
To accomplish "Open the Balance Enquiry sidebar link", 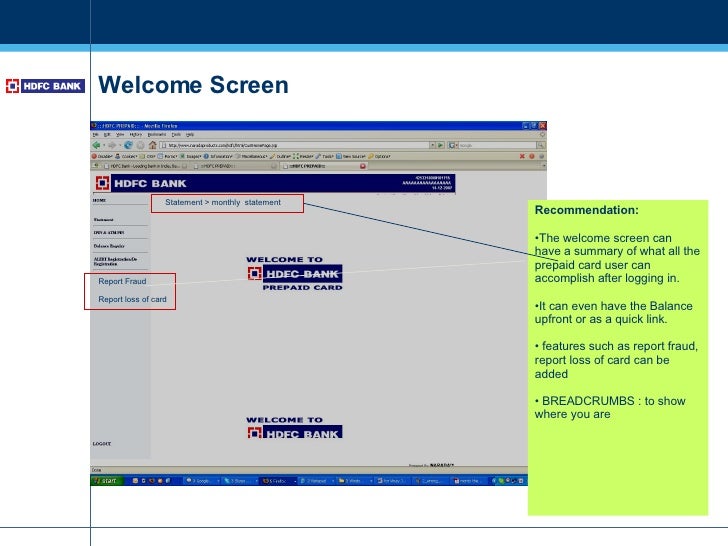I will (x=109, y=246).
